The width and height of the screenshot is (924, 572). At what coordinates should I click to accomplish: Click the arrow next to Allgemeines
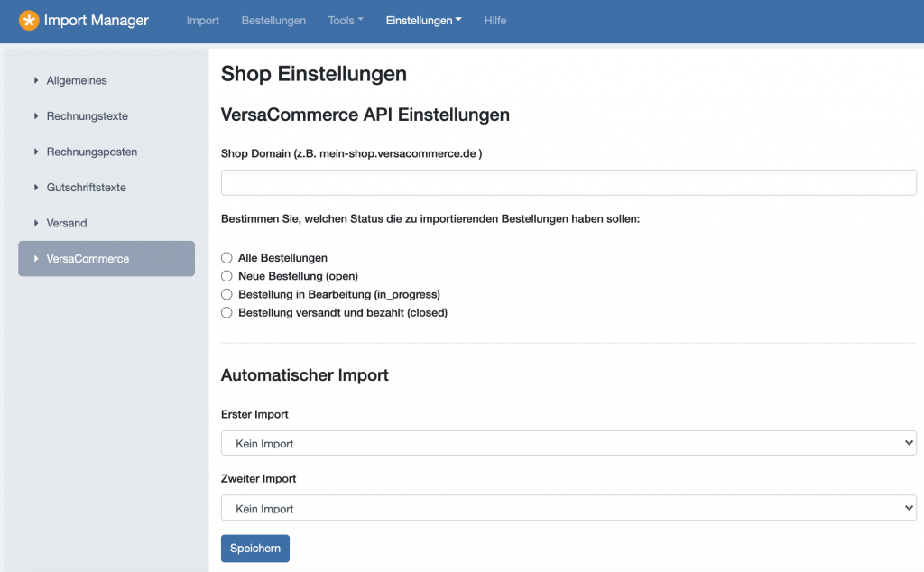pyautogui.click(x=36, y=80)
